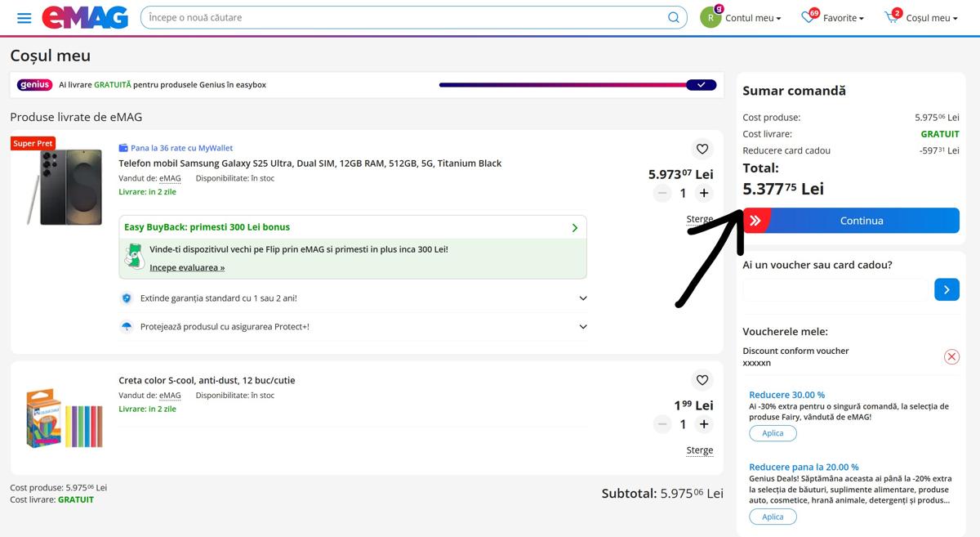Image resolution: width=980 pixels, height=537 pixels.
Task: Open Favorite dropdown menu
Action: point(844,18)
